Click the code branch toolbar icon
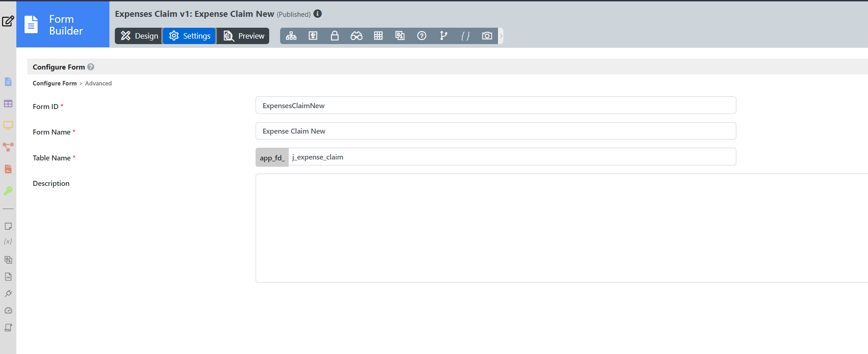The height and width of the screenshot is (354, 868). click(x=444, y=36)
